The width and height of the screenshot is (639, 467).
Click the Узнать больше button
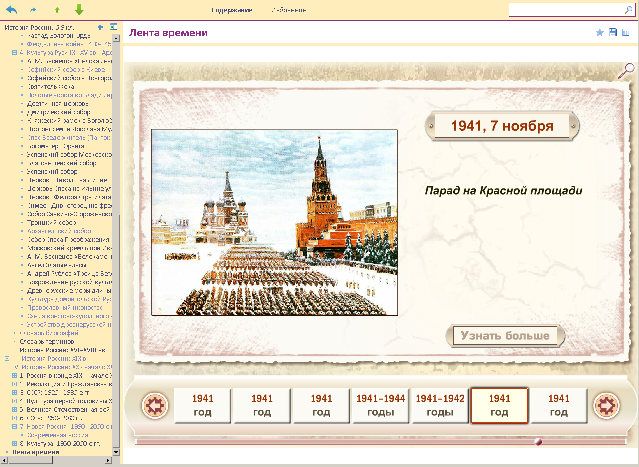505,336
